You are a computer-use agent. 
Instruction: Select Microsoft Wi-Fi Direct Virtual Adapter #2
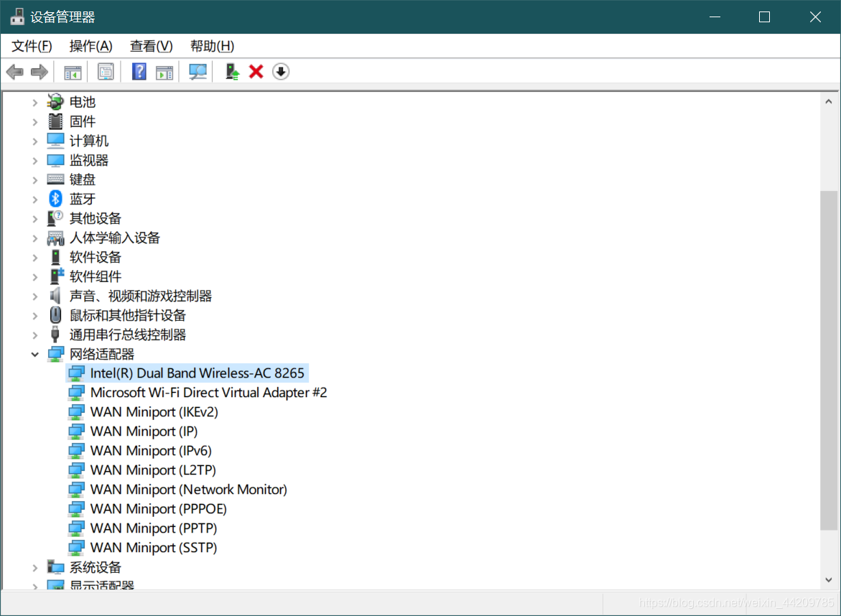209,393
